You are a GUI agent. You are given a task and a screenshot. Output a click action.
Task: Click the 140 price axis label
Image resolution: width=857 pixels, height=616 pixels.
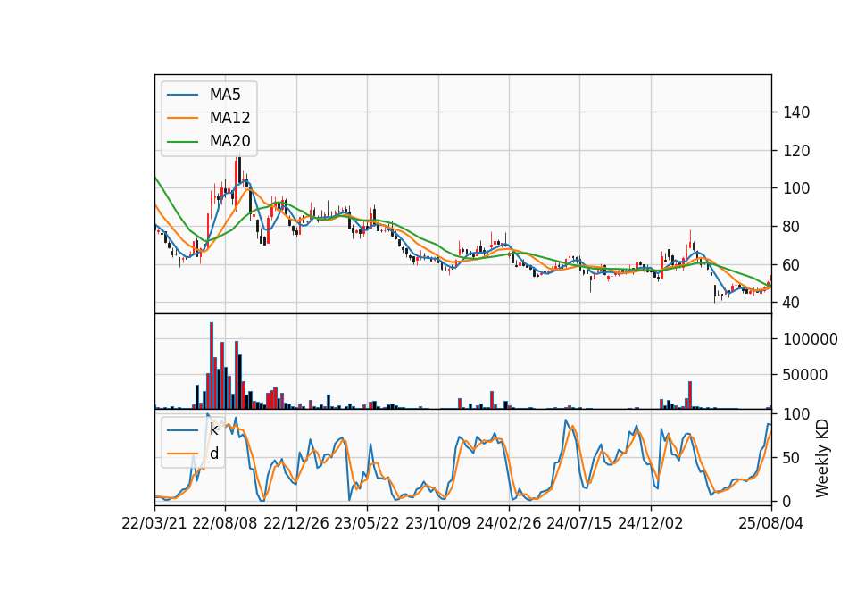(x=796, y=112)
